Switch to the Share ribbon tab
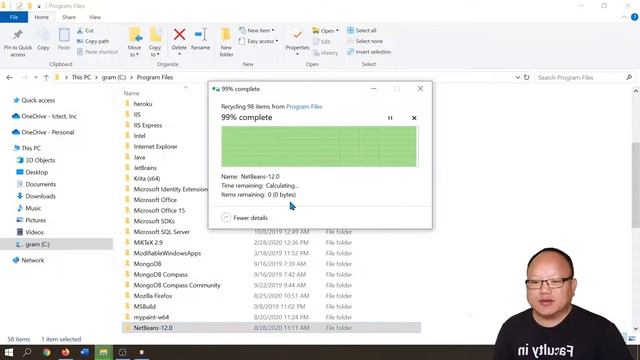The width and height of the screenshot is (640, 360). [69, 17]
